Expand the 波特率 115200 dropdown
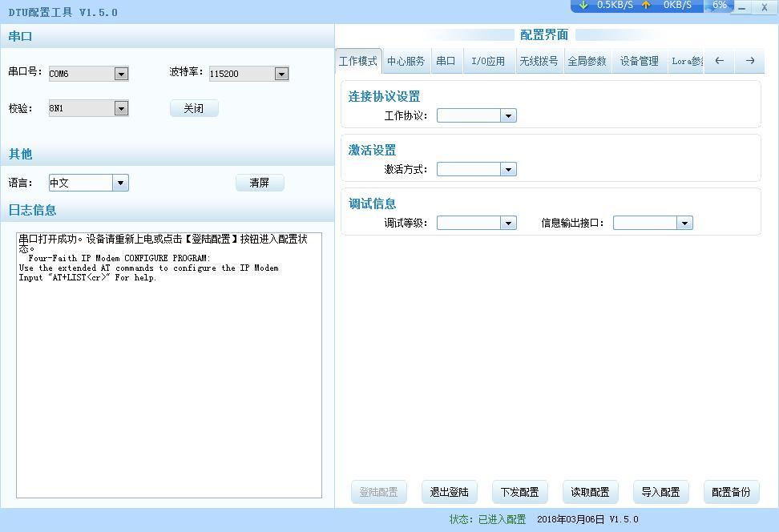The width and height of the screenshot is (779, 532). 281,74
